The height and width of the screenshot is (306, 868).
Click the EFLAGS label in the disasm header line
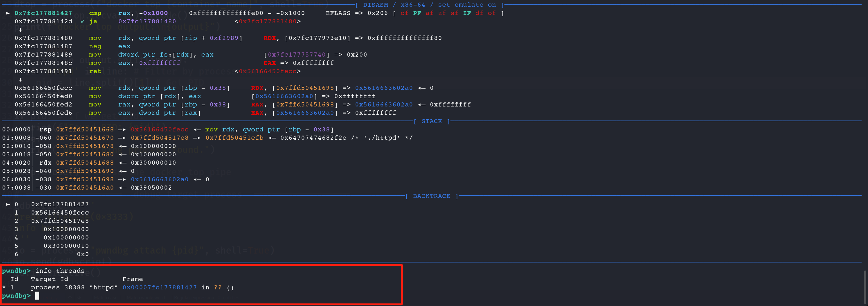(338, 13)
